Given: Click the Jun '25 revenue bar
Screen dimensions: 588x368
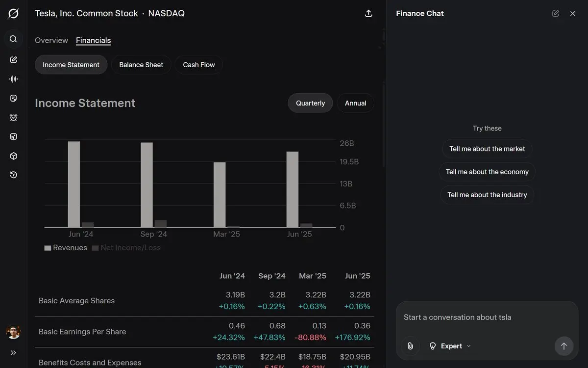Looking at the screenshot, I should (x=293, y=189).
